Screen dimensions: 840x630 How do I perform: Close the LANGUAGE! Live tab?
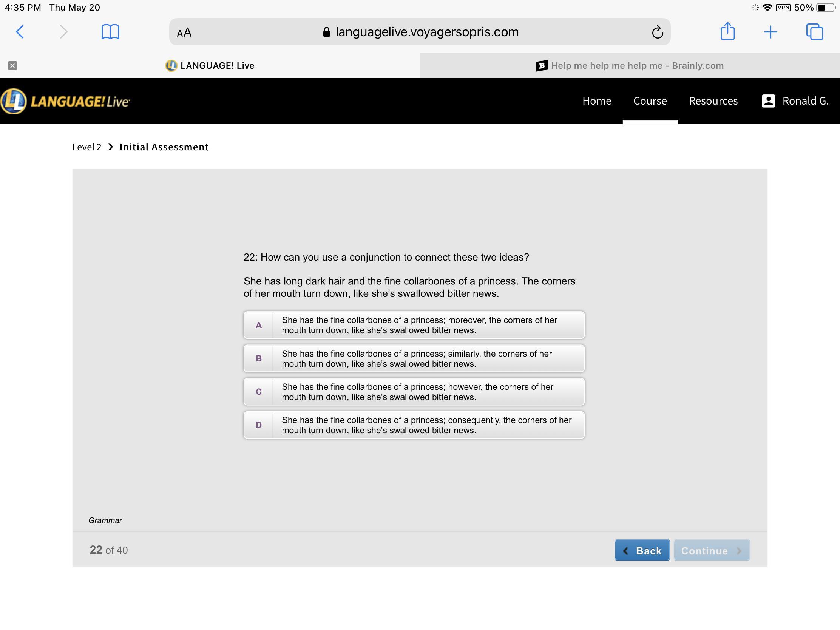(x=12, y=66)
